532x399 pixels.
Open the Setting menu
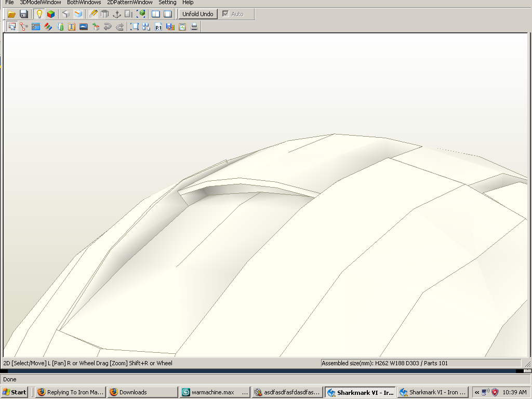(167, 3)
